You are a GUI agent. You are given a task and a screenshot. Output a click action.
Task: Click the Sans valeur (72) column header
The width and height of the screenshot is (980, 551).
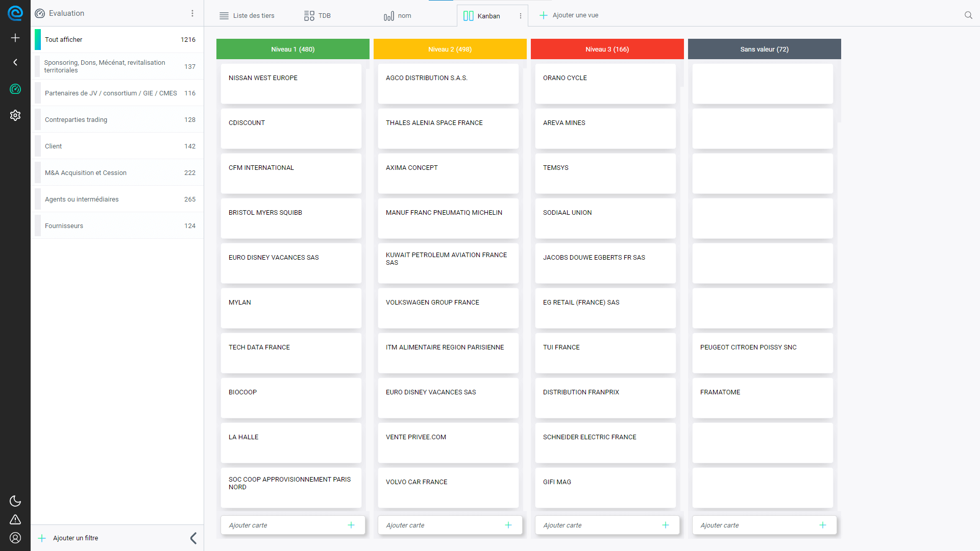pos(765,49)
